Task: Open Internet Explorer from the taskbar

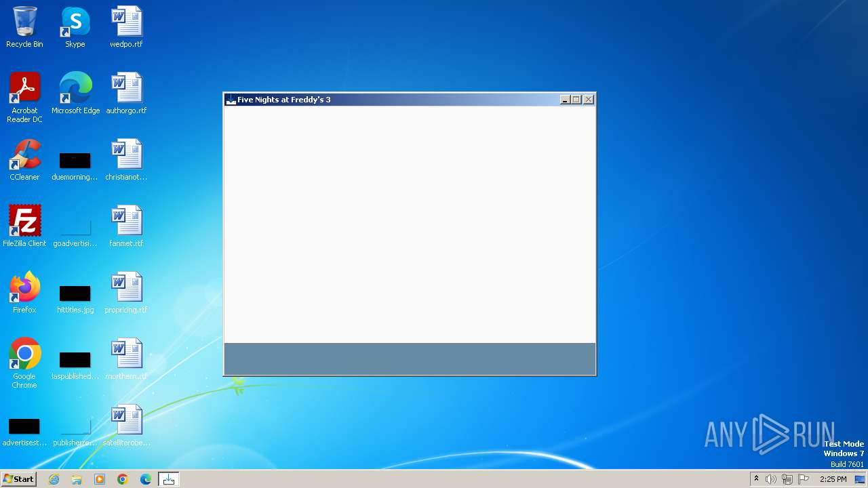Action: pyautogui.click(x=54, y=479)
